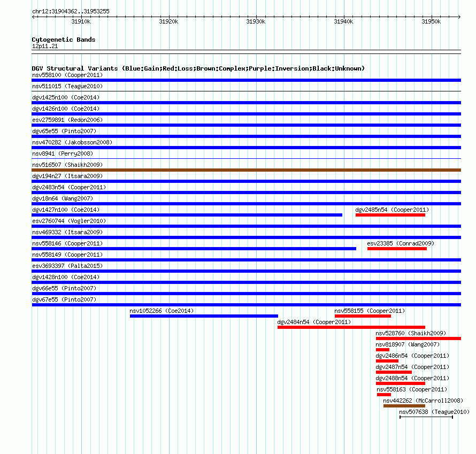Select nsv558146 (Cooper2011) label

(67, 243)
